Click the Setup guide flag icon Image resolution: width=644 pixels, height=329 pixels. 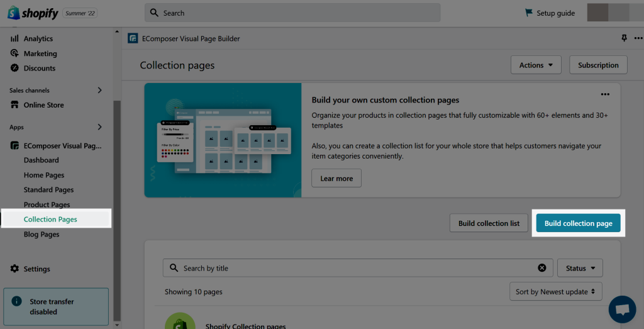tap(529, 13)
